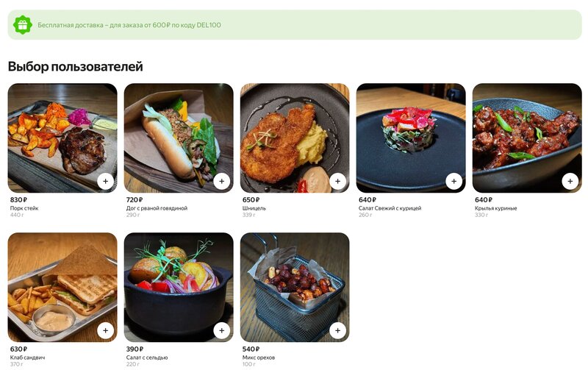This screenshot has height=370, width=588.
Task: View the Крылья куриные photo
Action: click(527, 138)
